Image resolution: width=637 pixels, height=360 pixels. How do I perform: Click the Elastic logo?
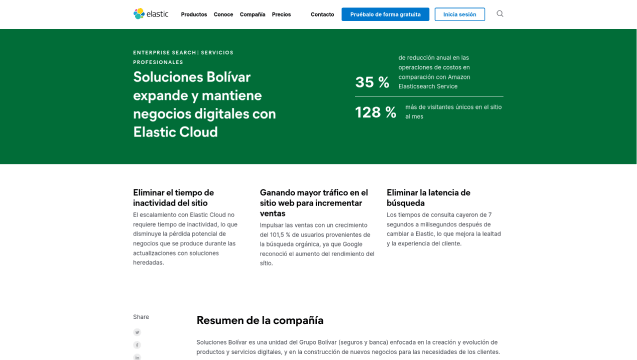pyautogui.click(x=151, y=14)
